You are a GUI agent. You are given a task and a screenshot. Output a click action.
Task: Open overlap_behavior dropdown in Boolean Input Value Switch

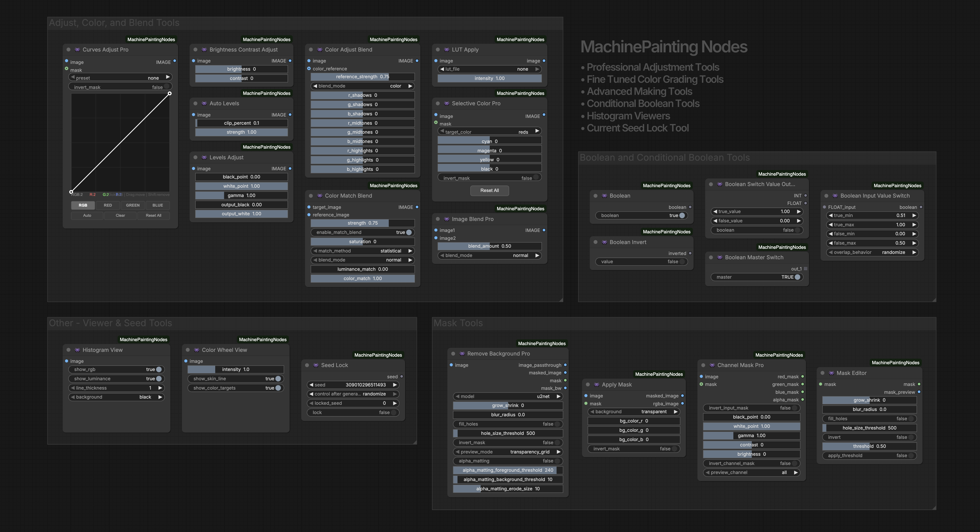[x=872, y=252]
